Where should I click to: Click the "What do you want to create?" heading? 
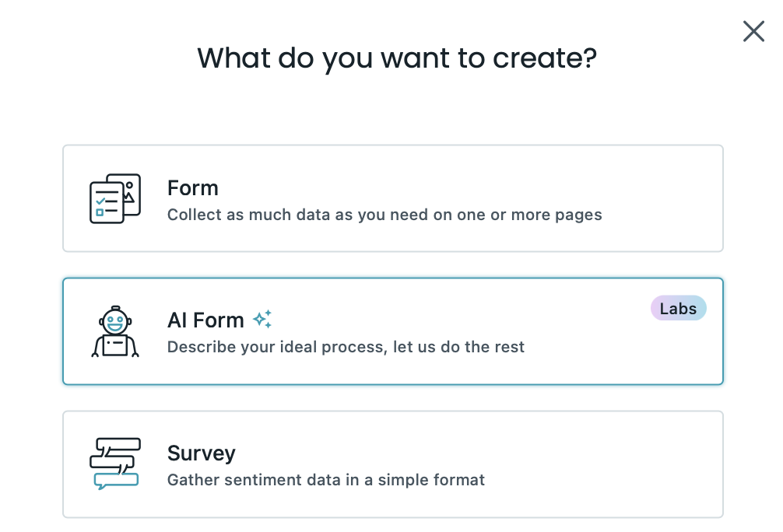tap(396, 58)
